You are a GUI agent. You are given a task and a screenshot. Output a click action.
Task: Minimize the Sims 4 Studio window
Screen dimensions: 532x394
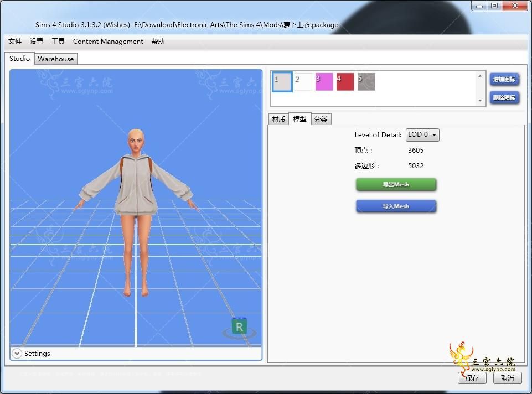(x=479, y=6)
